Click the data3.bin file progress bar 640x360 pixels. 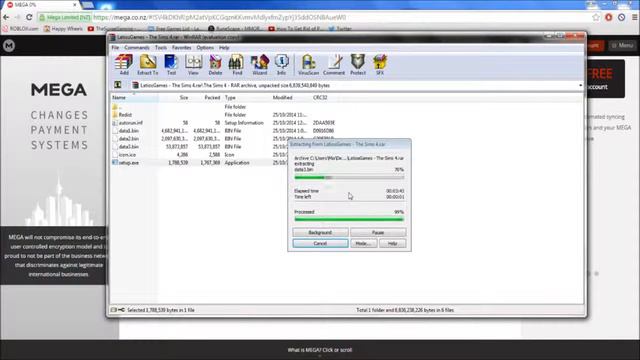click(349, 178)
